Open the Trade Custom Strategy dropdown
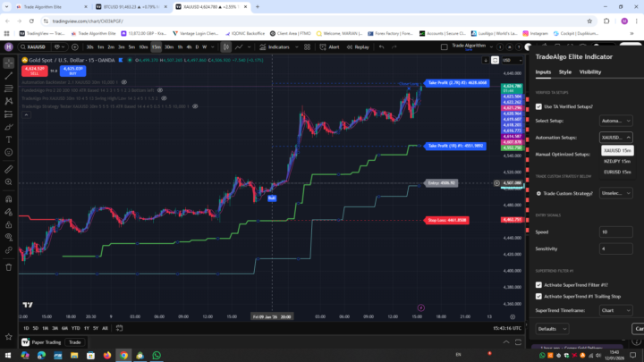The width and height of the screenshot is (644, 362). tap(615, 193)
